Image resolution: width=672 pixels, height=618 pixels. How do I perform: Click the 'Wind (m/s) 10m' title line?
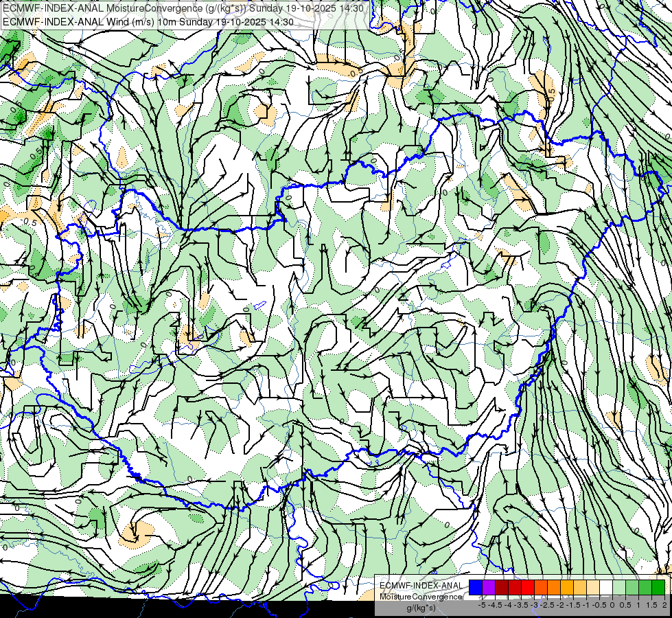pyautogui.click(x=148, y=21)
